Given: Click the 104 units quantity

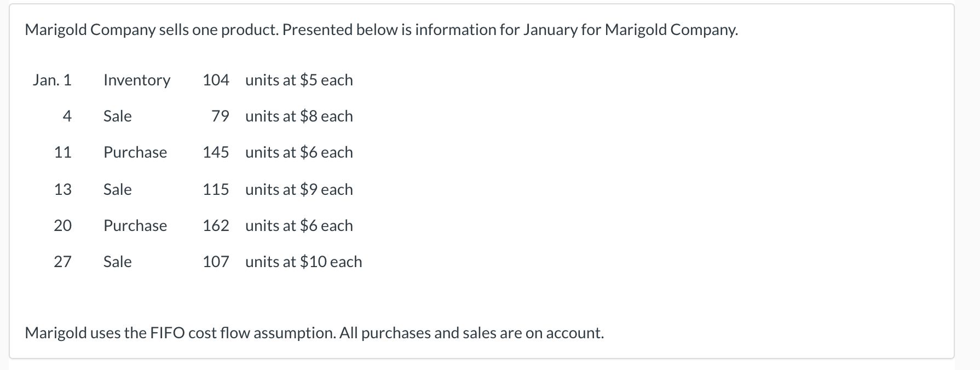Looking at the screenshot, I should (x=216, y=80).
